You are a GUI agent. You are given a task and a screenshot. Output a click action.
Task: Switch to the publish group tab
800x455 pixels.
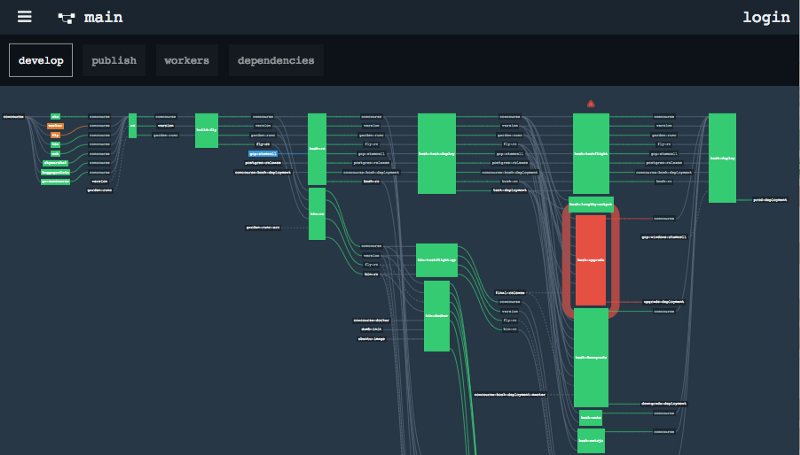114,61
